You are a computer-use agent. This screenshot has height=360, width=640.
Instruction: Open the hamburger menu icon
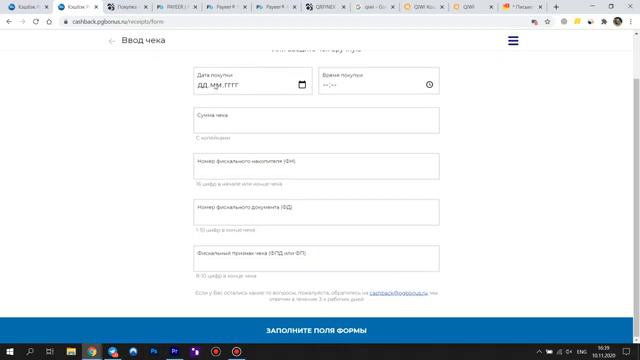coord(513,40)
